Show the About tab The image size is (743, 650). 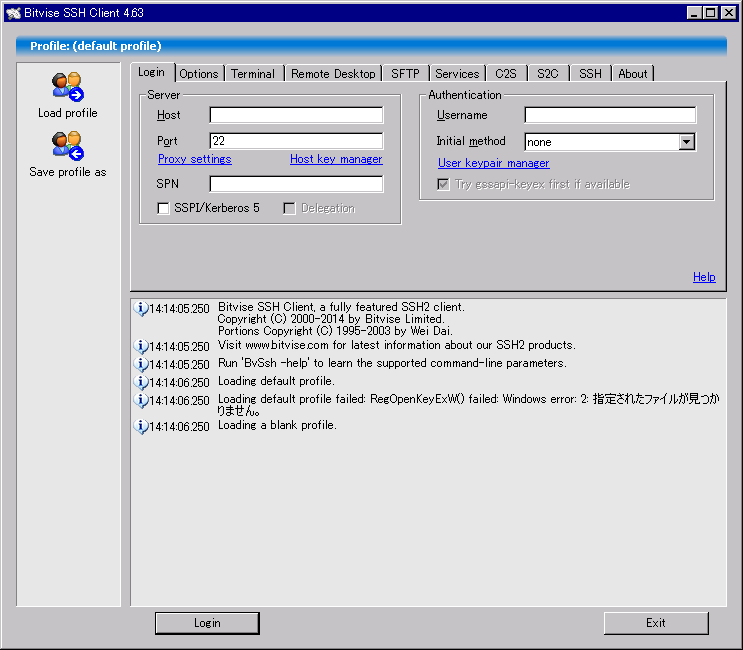(x=633, y=74)
